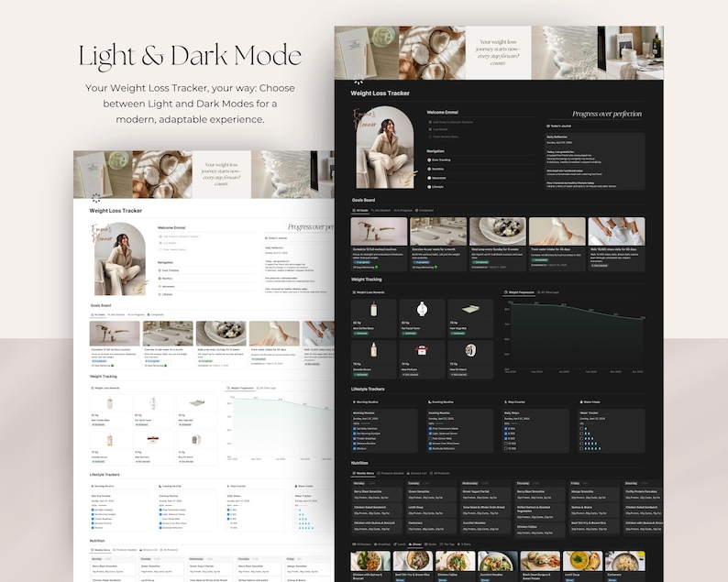This screenshot has height=582, width=728.
Task: Click the Water Intake droplet icon in dark mode
Action: pos(581,402)
